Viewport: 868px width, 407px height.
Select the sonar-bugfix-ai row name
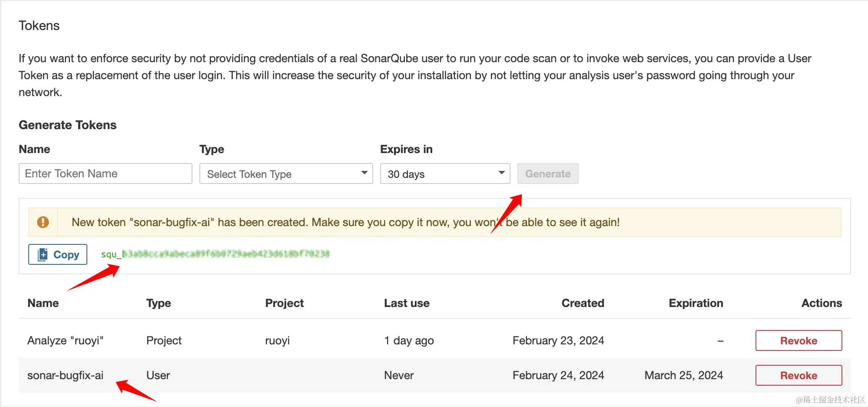pos(65,375)
